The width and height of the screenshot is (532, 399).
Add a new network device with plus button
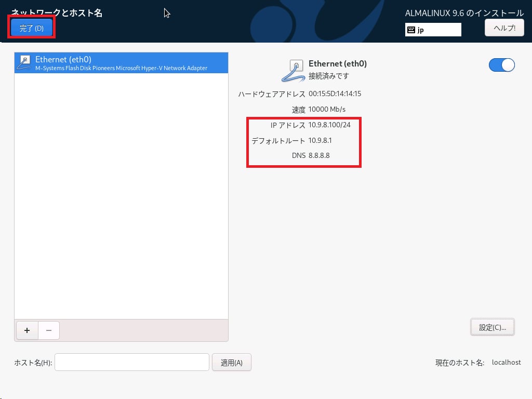click(27, 330)
